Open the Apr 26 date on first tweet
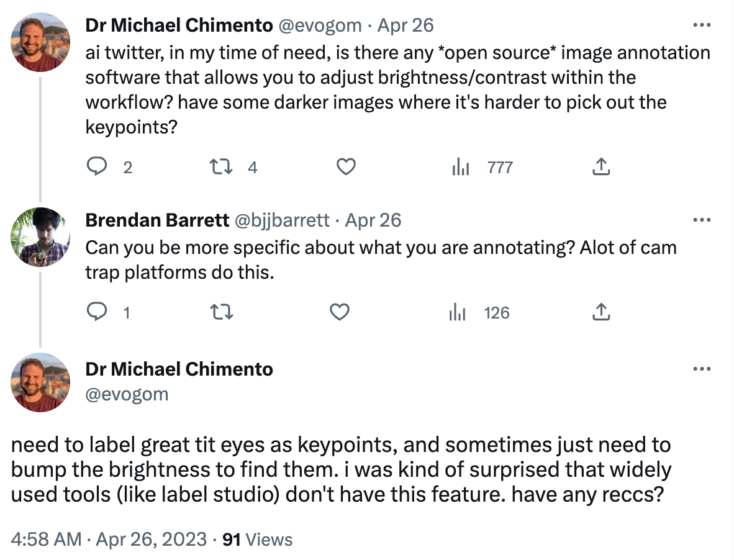734x560 pixels. coord(406,25)
